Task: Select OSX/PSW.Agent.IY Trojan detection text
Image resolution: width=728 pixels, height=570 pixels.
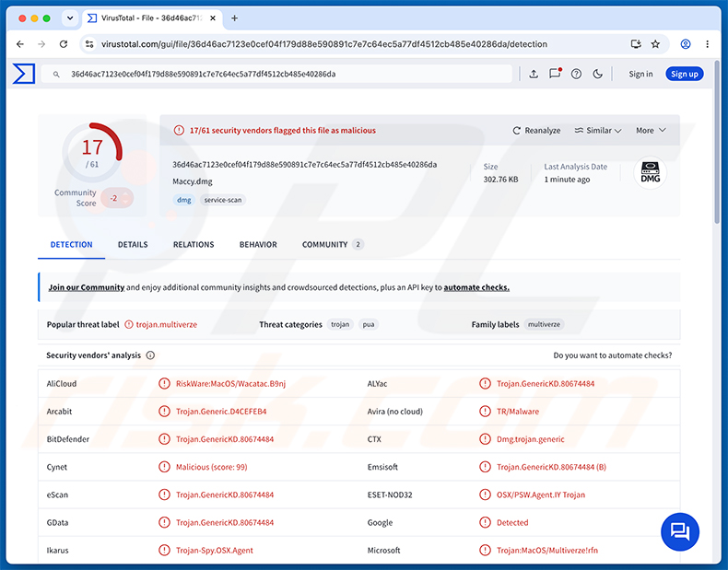Action: point(541,494)
